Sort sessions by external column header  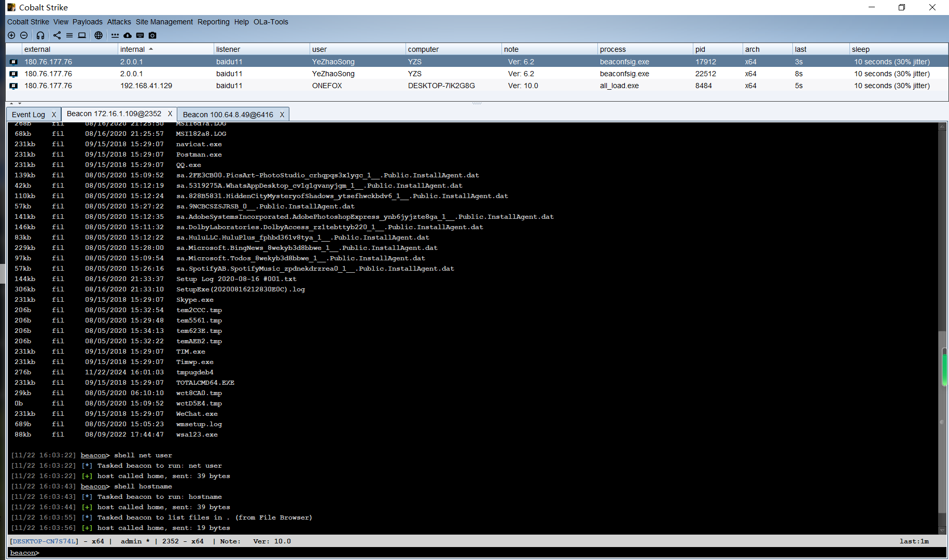(70, 49)
